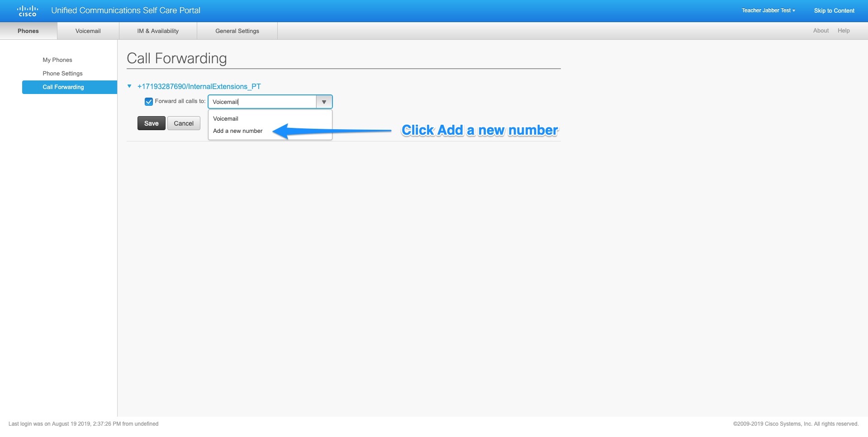Viewport: 868px width, 437px height.
Task: Click the Cisco copyright footer text
Action: (x=796, y=424)
